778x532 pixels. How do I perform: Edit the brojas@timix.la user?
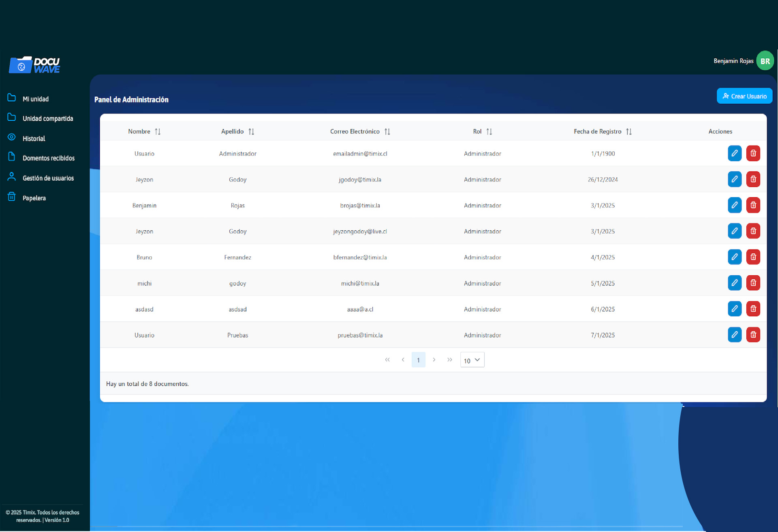click(734, 205)
